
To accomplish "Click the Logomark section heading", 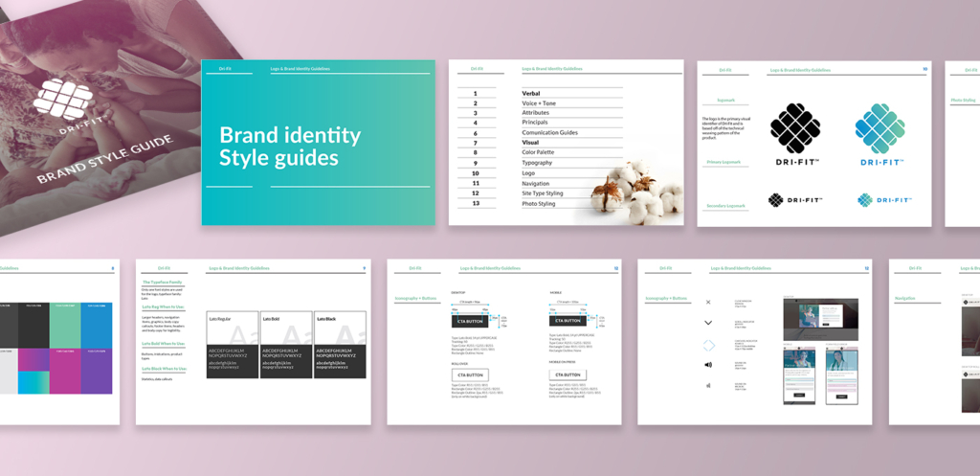I will point(725,100).
